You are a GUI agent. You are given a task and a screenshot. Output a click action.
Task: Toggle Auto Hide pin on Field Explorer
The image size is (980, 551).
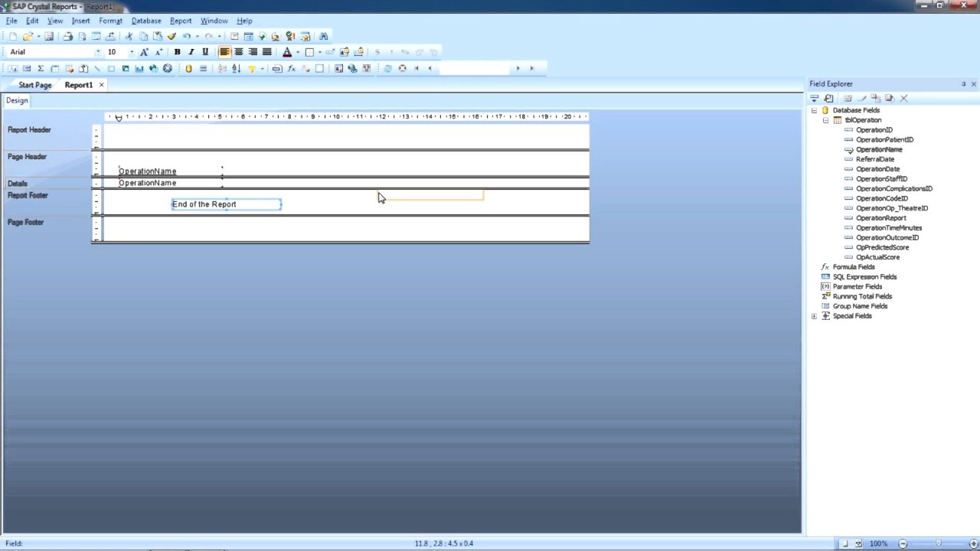pyautogui.click(x=963, y=84)
